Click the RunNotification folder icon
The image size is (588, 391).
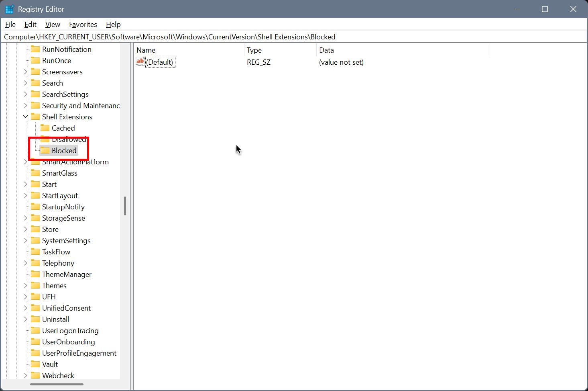(35, 49)
